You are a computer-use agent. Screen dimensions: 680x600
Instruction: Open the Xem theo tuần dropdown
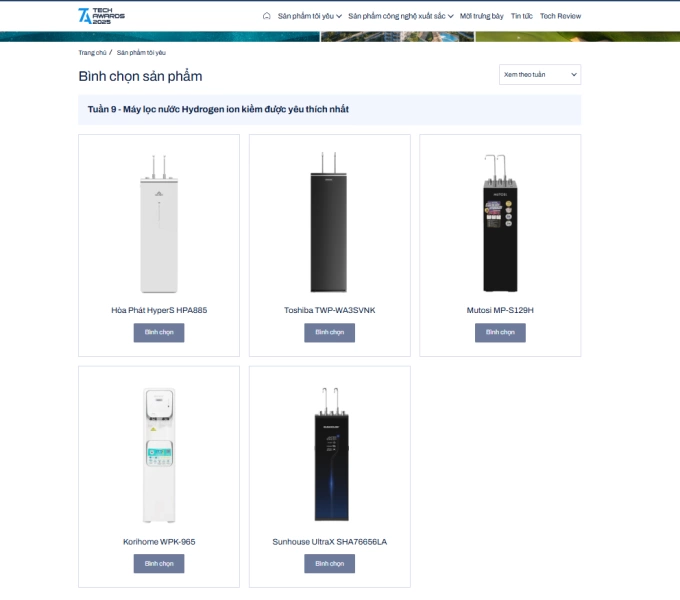540,75
